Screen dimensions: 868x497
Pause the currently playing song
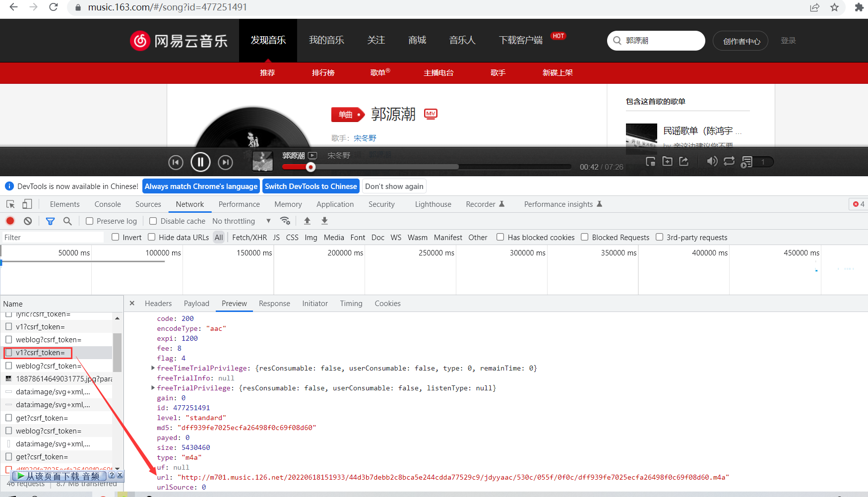tap(200, 162)
